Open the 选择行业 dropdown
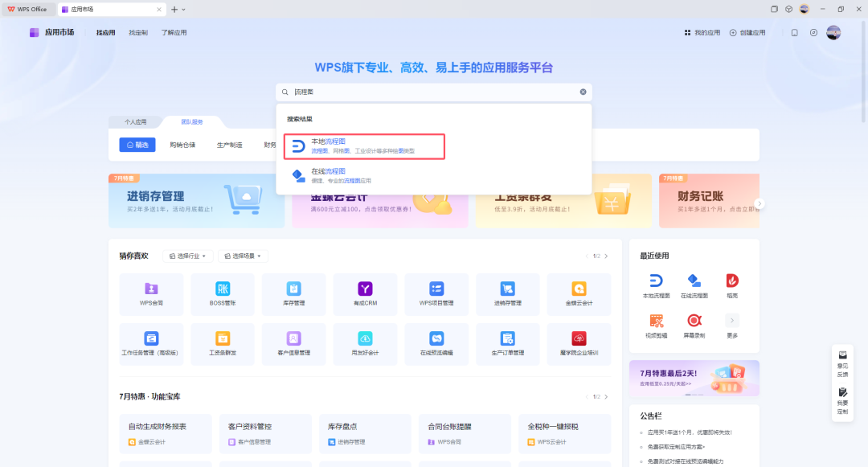Viewport: 868px width, 467px height. (187, 256)
